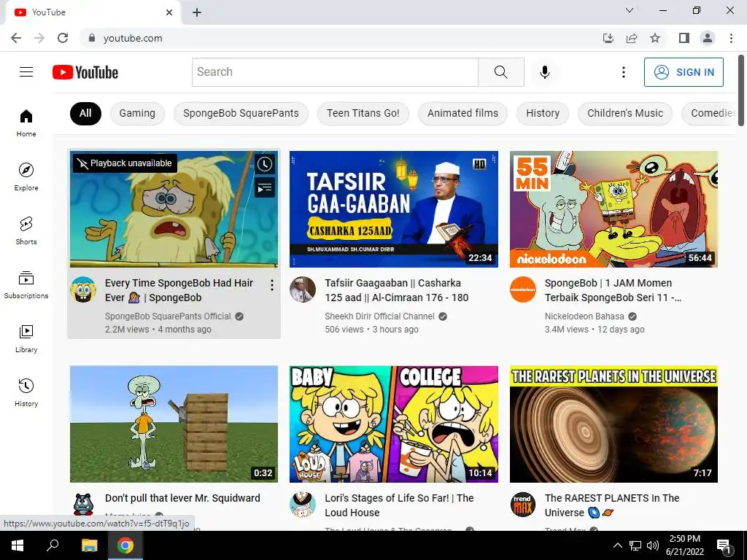Select the History filter chip
Image resolution: width=747 pixels, height=560 pixels.
543,113
